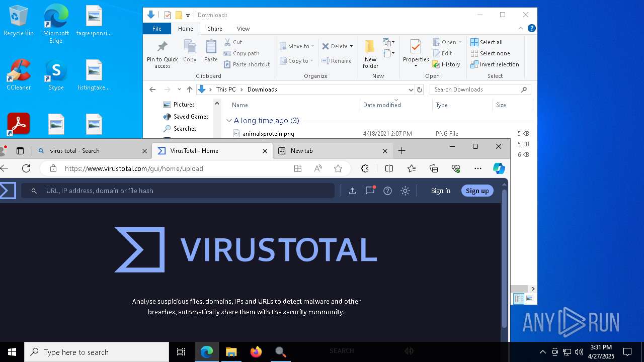
Task: Open CCleaner desktop shortcut
Action: point(19,75)
